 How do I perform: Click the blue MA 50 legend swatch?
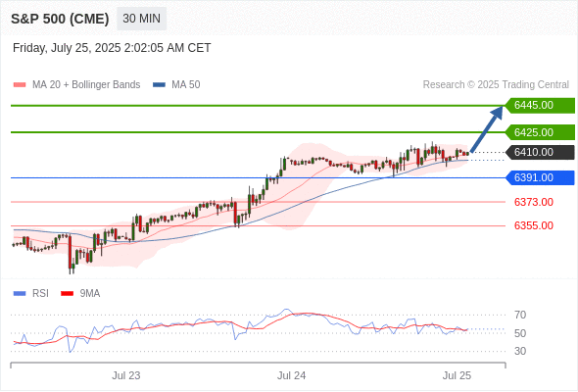pos(159,85)
